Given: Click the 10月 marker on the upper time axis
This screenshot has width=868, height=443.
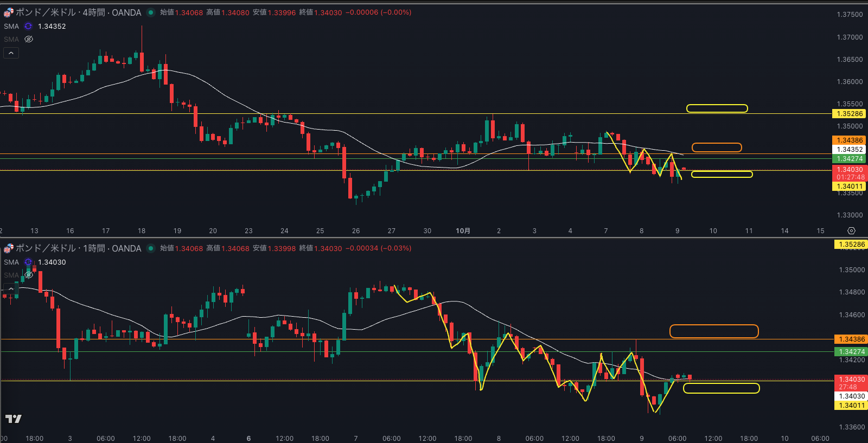Looking at the screenshot, I should (463, 231).
